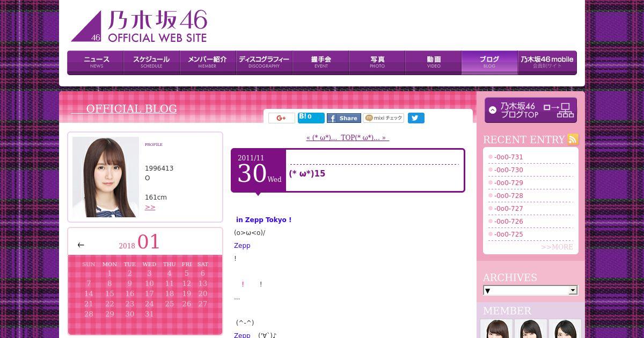Select calendar date 31
This screenshot has height=338, width=644.
tap(149, 314)
